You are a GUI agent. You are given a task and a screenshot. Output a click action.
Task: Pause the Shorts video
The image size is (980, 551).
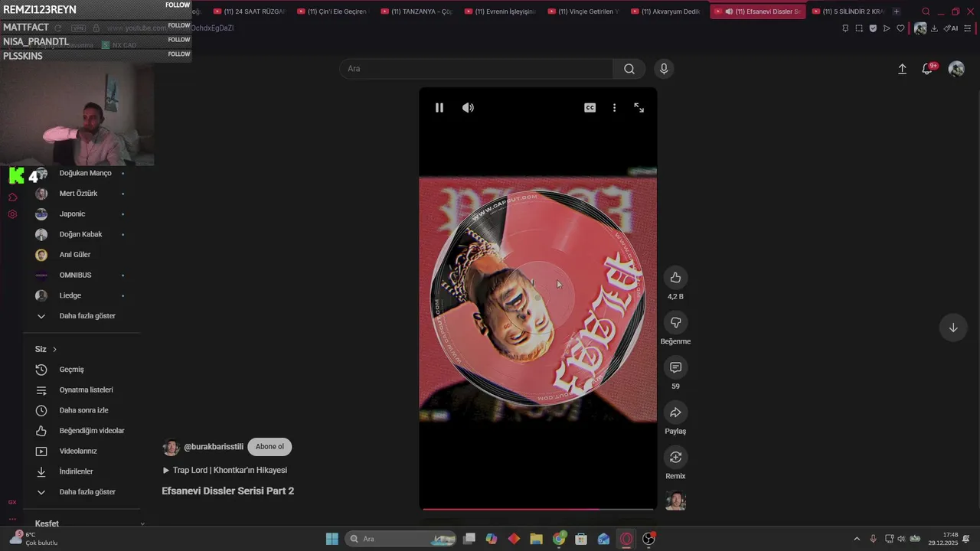(x=439, y=108)
